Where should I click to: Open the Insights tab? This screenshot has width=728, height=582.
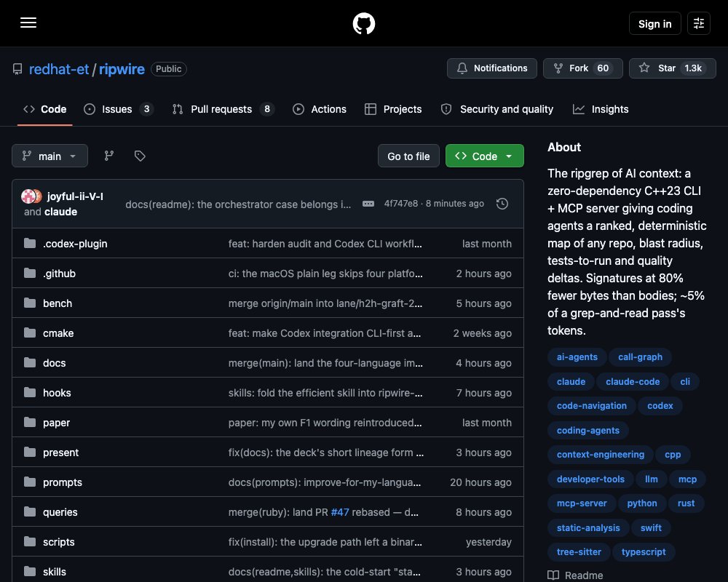(601, 109)
